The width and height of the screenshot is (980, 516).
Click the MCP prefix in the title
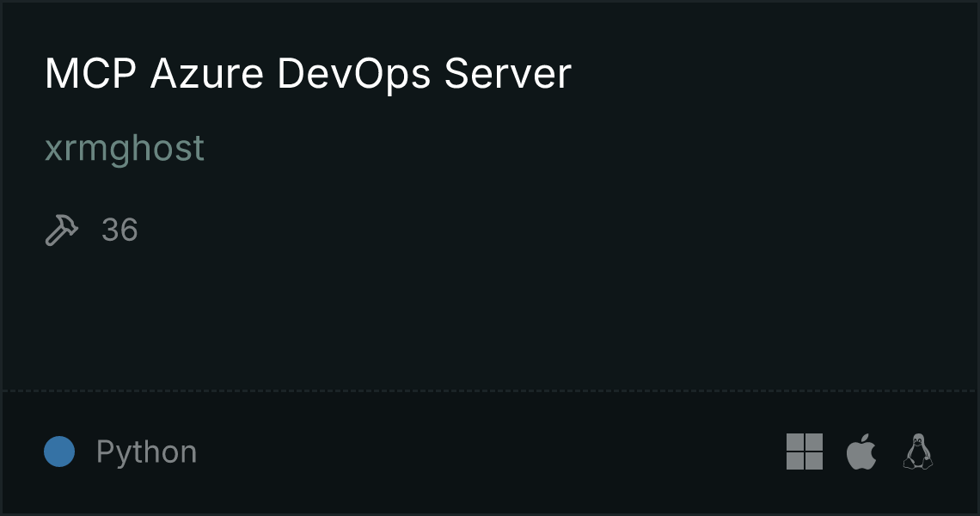[x=90, y=74]
